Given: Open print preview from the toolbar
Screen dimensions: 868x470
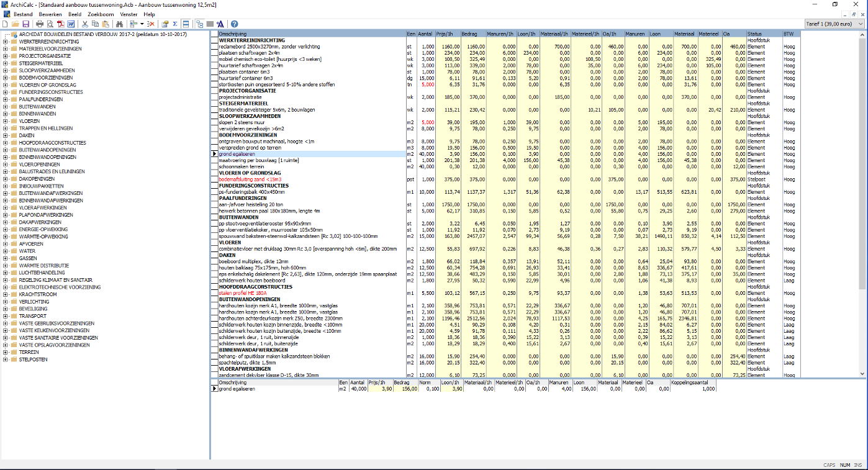Looking at the screenshot, I should 50,24.
